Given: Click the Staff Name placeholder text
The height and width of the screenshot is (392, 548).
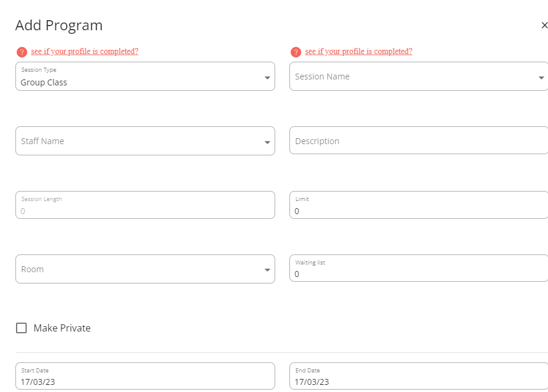Looking at the screenshot, I should [x=42, y=141].
